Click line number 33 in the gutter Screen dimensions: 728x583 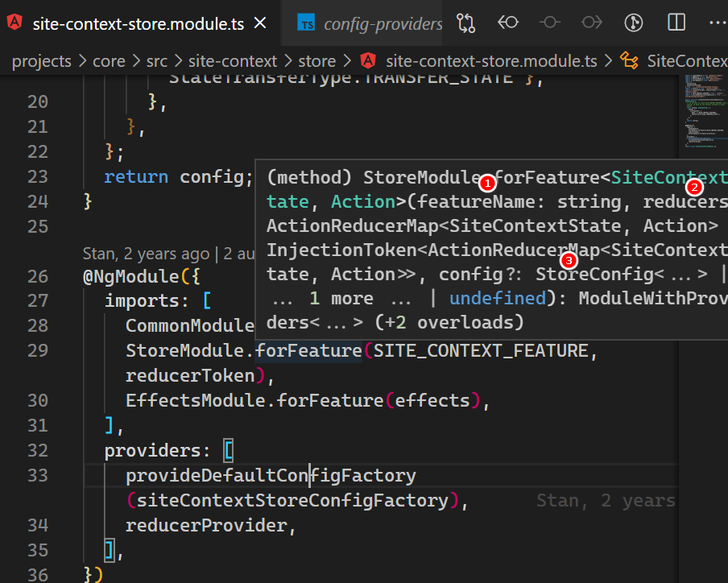(x=38, y=475)
